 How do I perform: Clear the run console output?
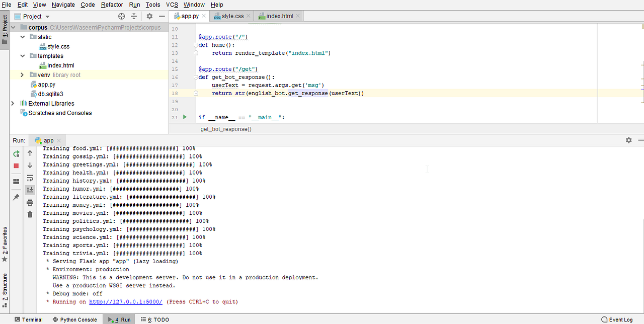[30, 214]
